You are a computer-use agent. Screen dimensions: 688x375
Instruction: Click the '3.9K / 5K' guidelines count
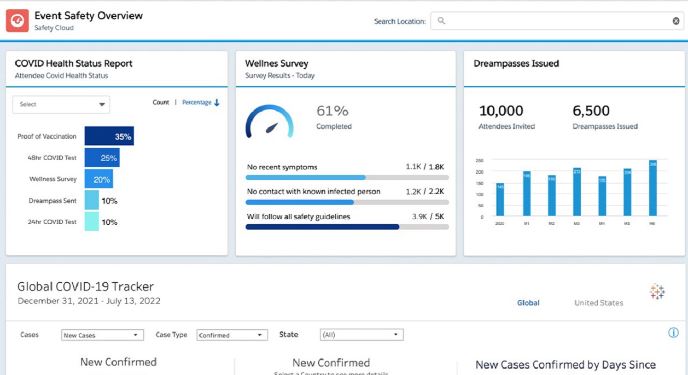click(x=428, y=216)
